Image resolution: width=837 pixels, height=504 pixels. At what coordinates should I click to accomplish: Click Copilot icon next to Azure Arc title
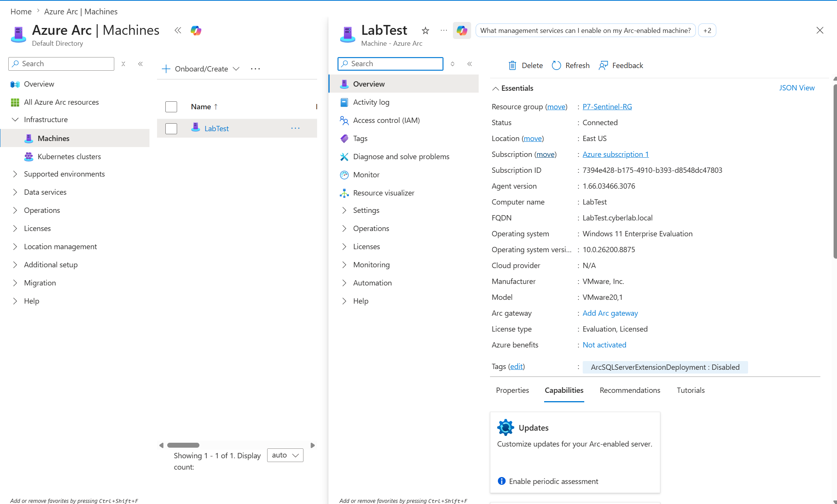click(x=196, y=30)
